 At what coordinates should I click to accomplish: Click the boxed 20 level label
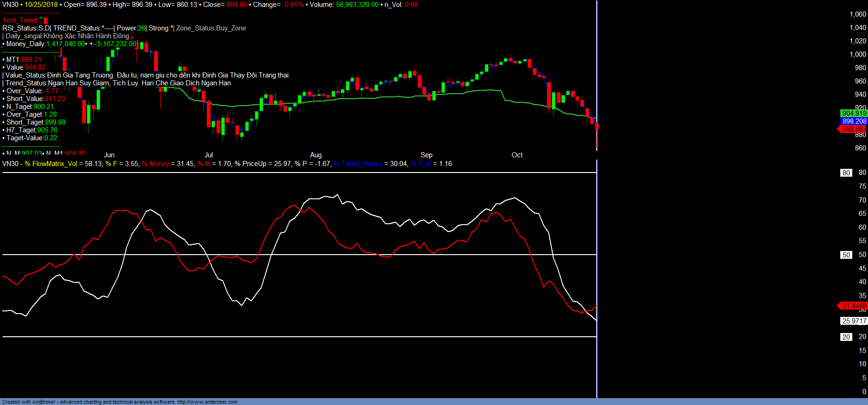(846, 337)
